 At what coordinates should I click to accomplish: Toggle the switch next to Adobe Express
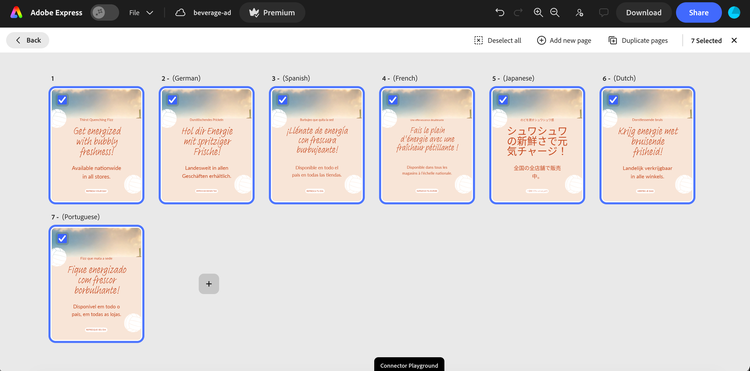coord(105,13)
